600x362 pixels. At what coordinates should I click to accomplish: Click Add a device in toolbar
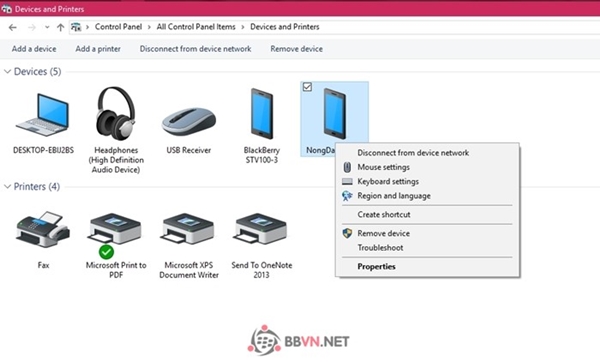point(34,49)
